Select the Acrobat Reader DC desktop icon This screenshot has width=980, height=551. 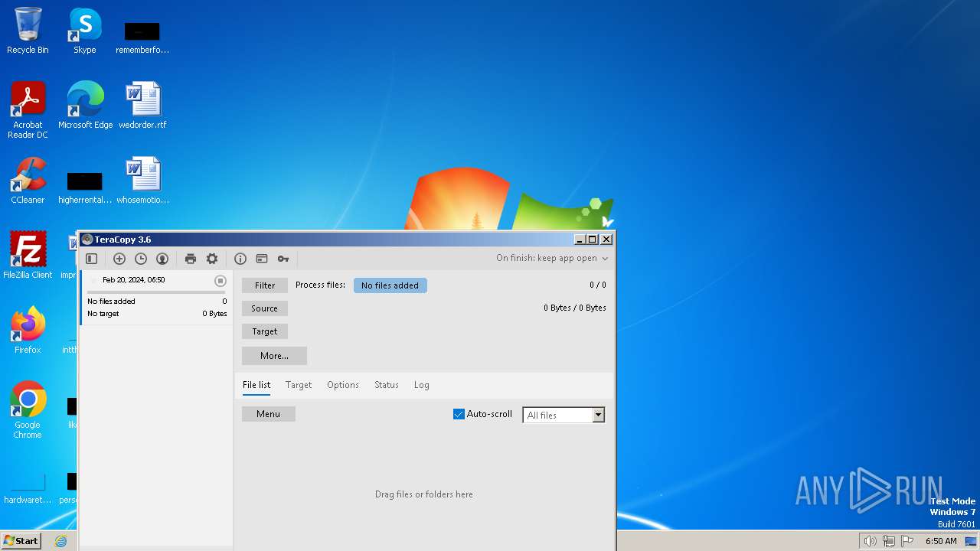click(x=28, y=110)
